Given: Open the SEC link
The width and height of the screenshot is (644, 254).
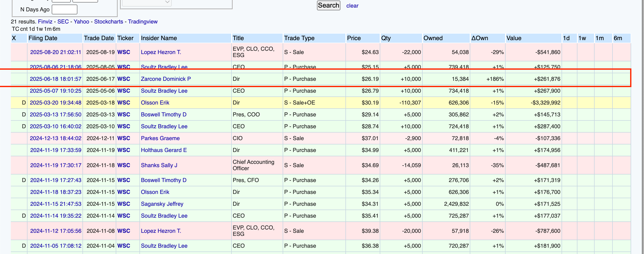Looking at the screenshot, I should 63,22.
